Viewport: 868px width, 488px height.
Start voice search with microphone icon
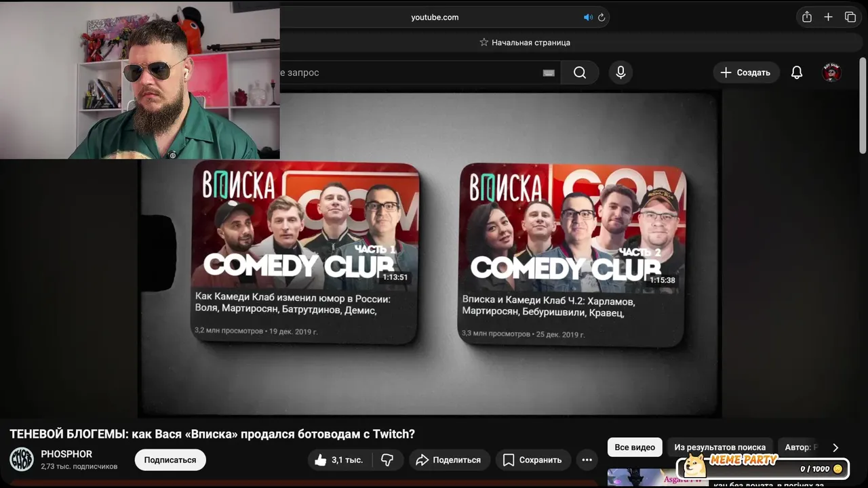[x=620, y=73]
